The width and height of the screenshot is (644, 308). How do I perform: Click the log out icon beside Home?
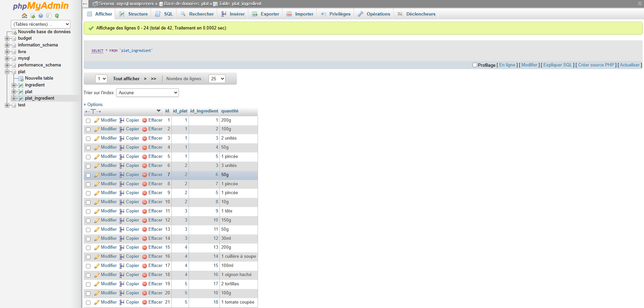tap(33, 16)
